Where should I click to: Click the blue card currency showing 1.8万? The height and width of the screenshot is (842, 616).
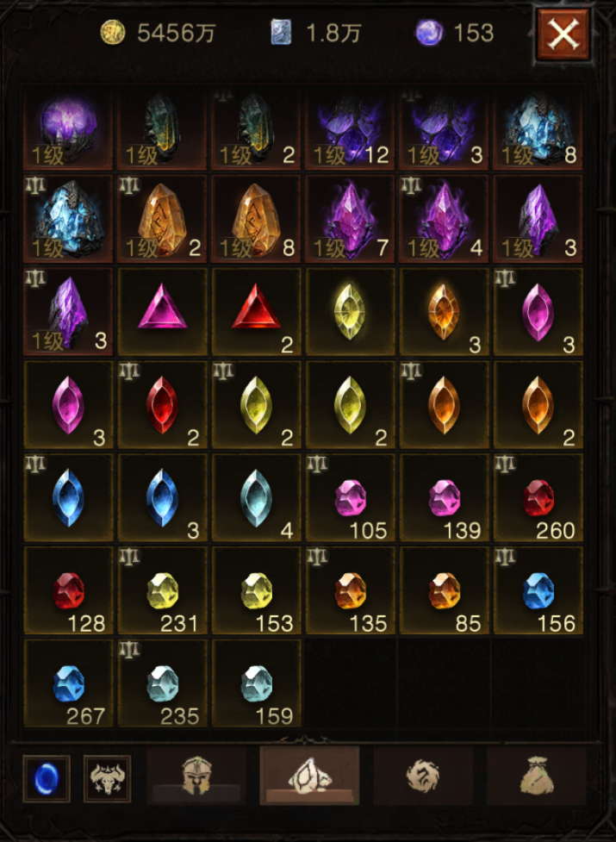(281, 33)
